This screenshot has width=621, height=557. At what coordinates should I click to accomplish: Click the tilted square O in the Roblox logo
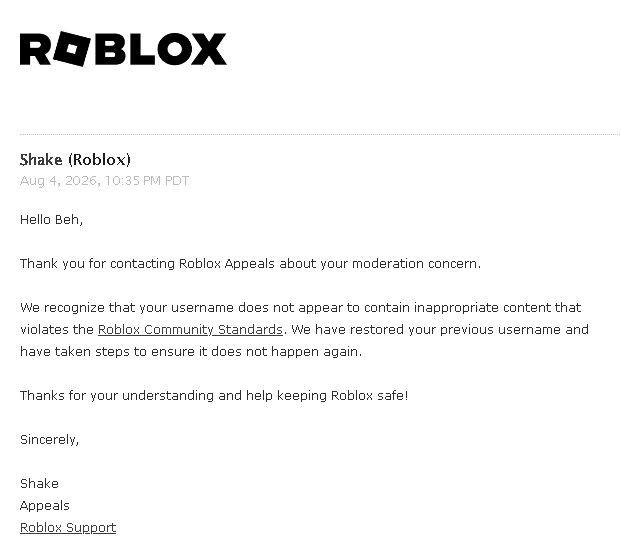pos(72,49)
